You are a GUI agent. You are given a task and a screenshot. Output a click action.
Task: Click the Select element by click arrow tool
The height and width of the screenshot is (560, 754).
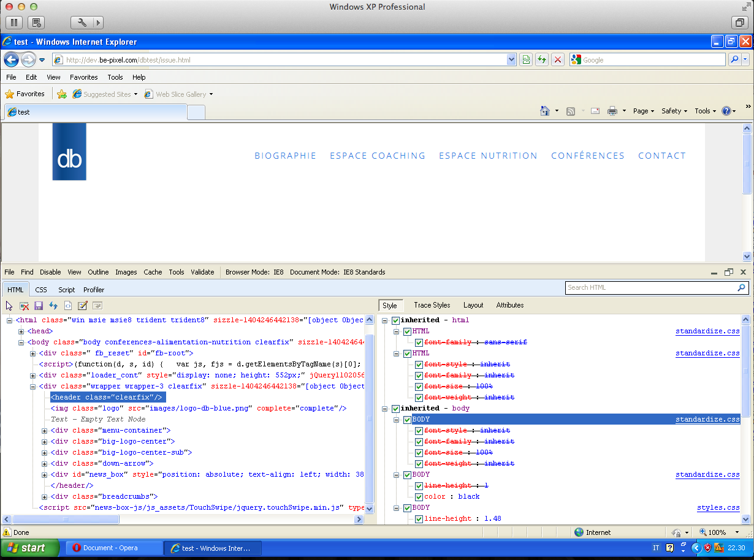pyautogui.click(x=9, y=305)
